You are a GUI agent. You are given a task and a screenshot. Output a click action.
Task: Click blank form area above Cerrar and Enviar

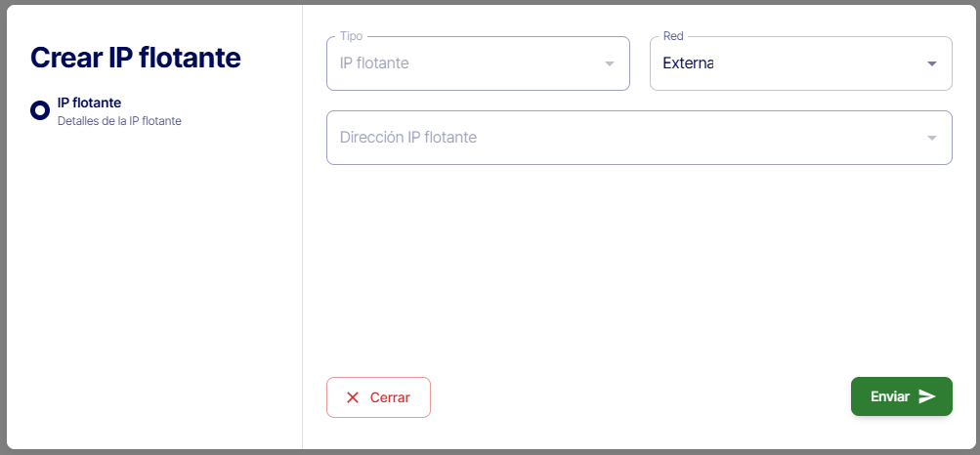tap(639, 273)
